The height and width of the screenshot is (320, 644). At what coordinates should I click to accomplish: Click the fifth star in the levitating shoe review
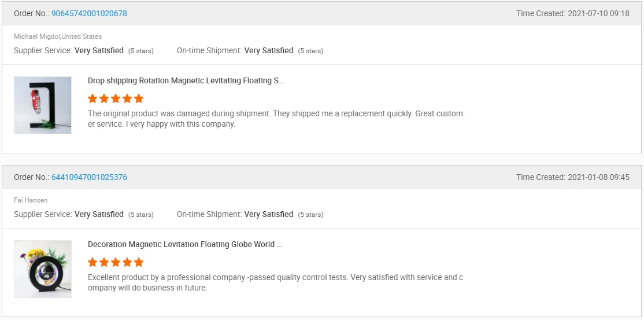click(139, 98)
